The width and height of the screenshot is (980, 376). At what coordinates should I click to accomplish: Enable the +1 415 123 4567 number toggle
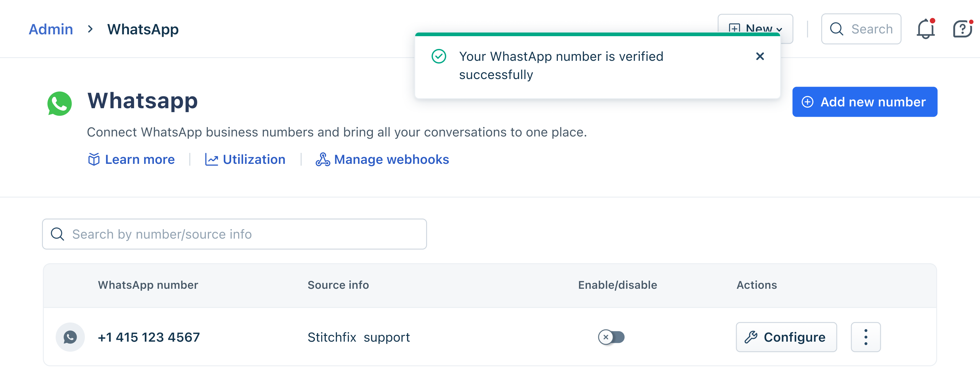611,337
